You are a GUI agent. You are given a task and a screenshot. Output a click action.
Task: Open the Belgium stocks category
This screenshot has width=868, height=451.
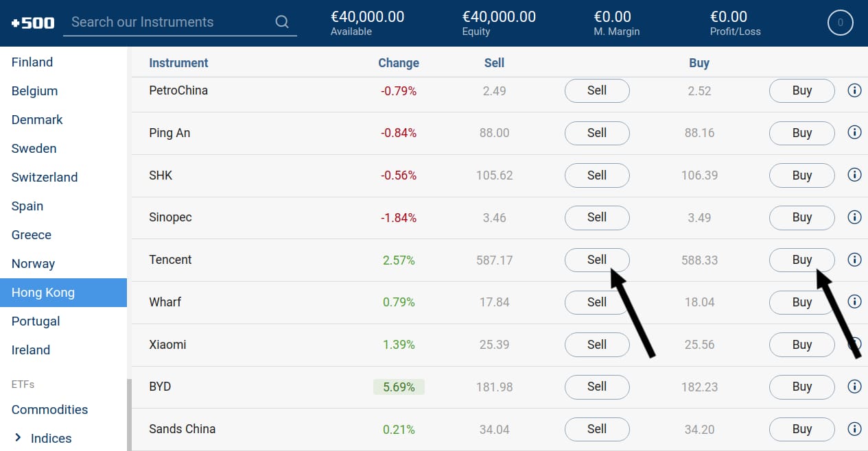click(x=34, y=91)
